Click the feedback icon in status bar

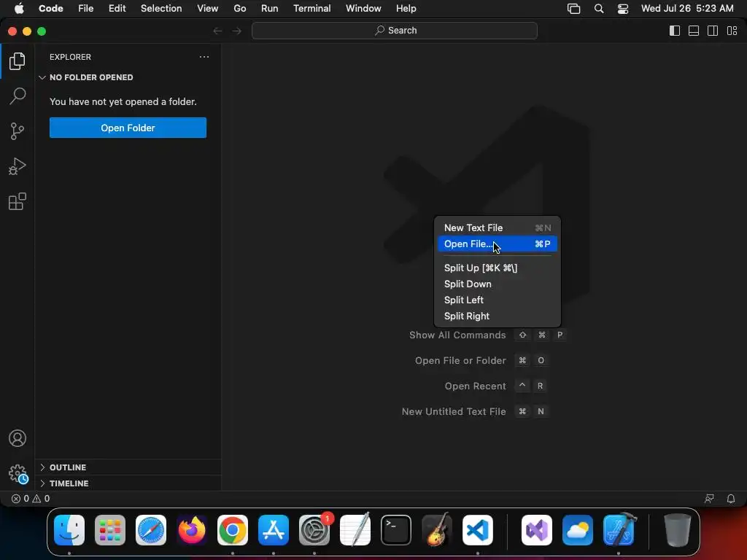point(709,499)
